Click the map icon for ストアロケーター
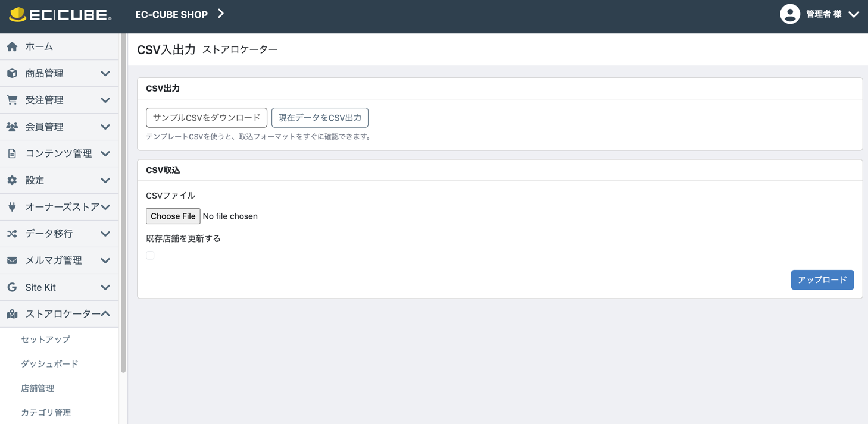Viewport: 868px width, 424px height. coord(12,314)
